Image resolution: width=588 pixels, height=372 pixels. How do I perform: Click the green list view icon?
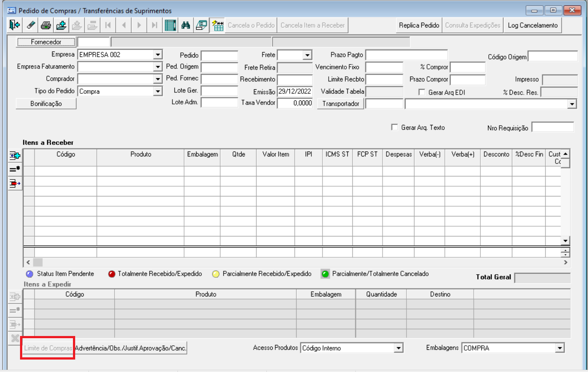click(170, 25)
